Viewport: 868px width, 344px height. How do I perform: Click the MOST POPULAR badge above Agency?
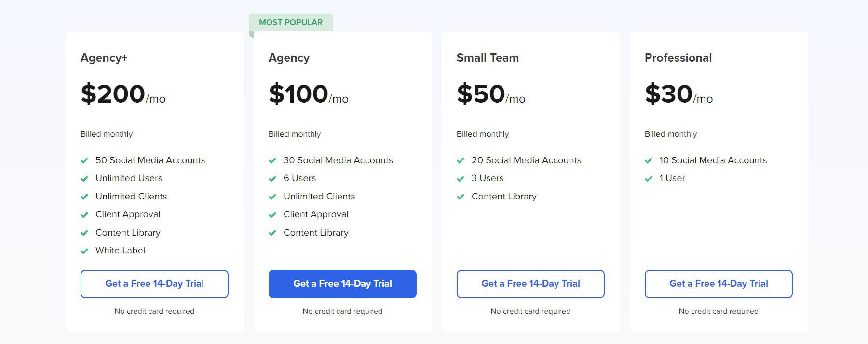tap(290, 22)
